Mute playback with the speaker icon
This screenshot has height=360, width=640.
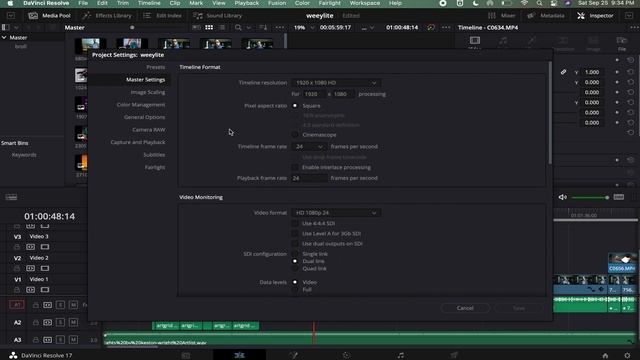click(x=562, y=197)
